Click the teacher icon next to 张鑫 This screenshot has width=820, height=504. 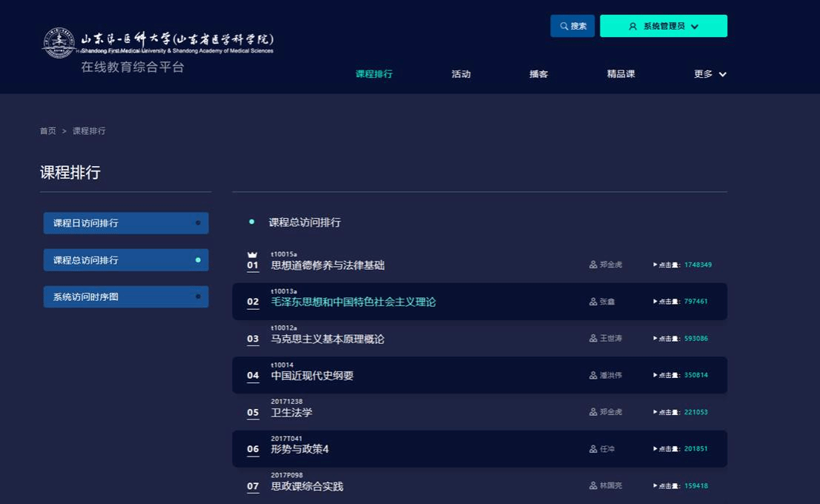point(593,302)
